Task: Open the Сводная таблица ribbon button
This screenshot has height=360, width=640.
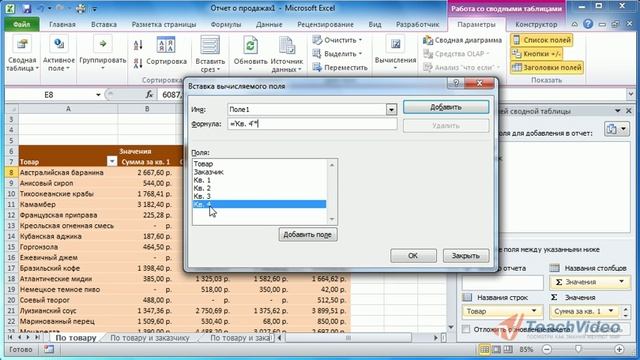Action: [x=22, y=54]
